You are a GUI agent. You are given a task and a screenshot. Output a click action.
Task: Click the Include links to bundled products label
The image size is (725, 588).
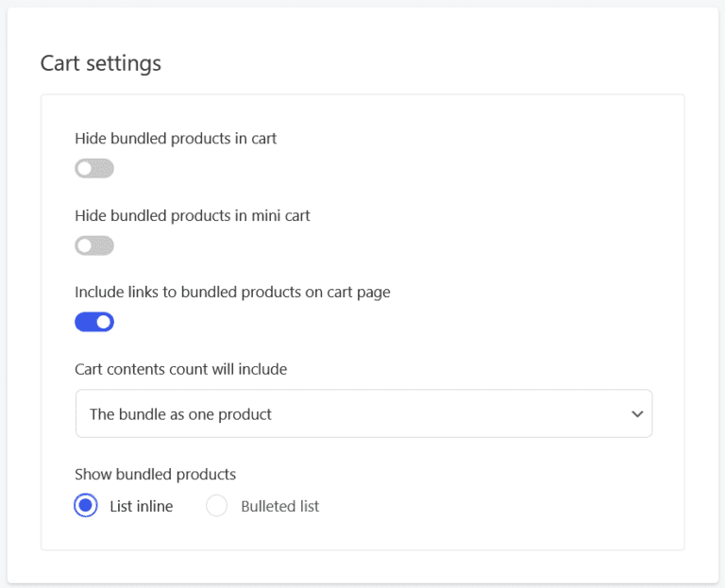[x=232, y=293]
